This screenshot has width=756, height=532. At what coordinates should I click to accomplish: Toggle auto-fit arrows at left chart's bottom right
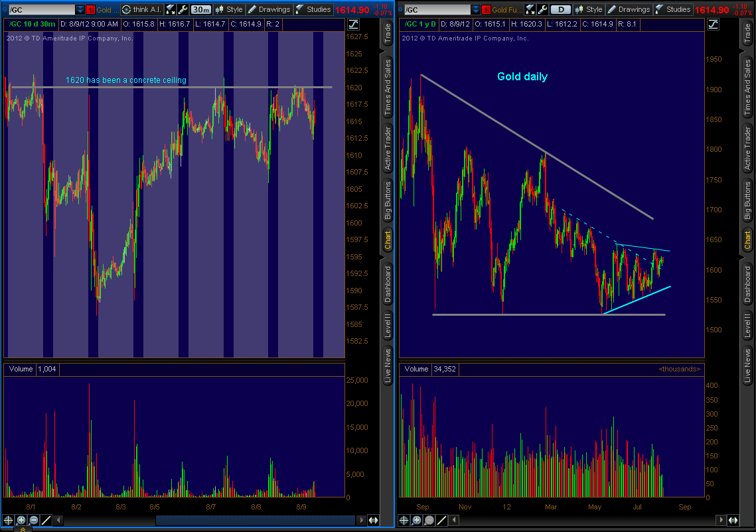(374, 521)
